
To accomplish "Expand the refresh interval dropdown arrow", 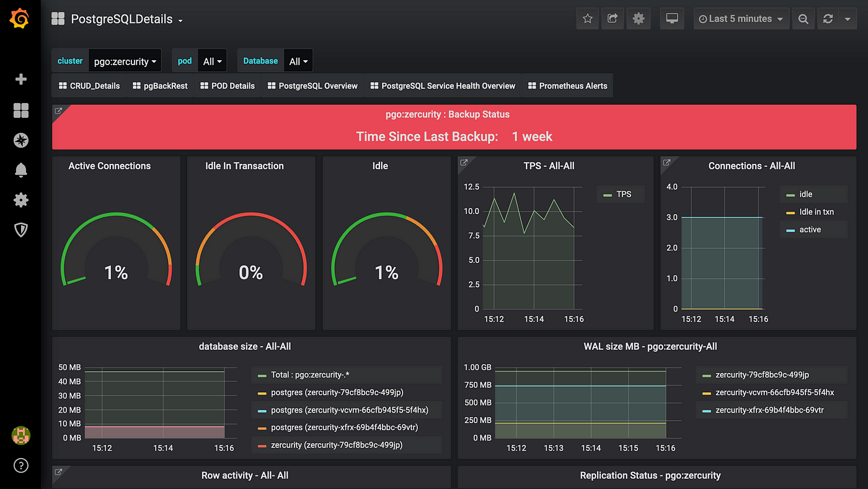I will click(848, 19).
